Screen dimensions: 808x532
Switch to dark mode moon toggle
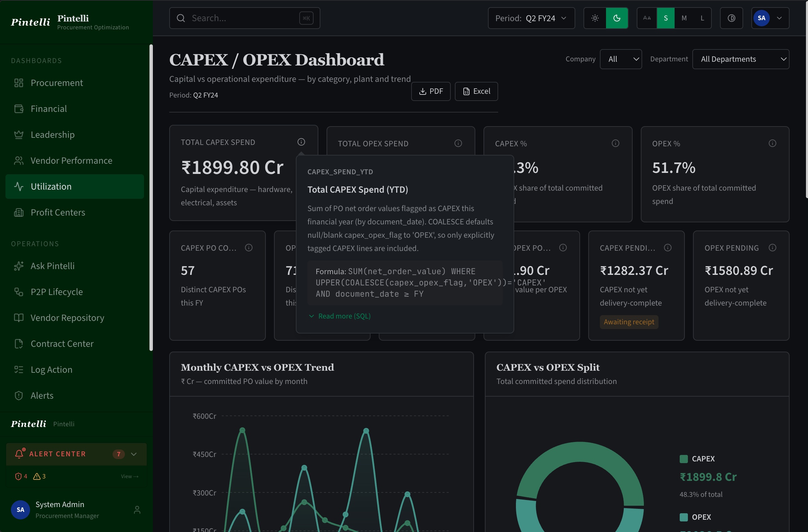click(x=617, y=18)
